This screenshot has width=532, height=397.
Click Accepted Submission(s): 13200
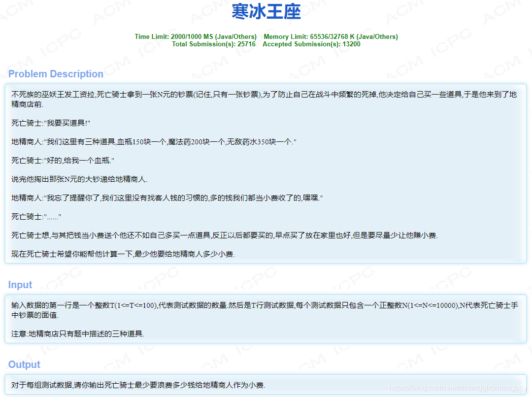311,44
